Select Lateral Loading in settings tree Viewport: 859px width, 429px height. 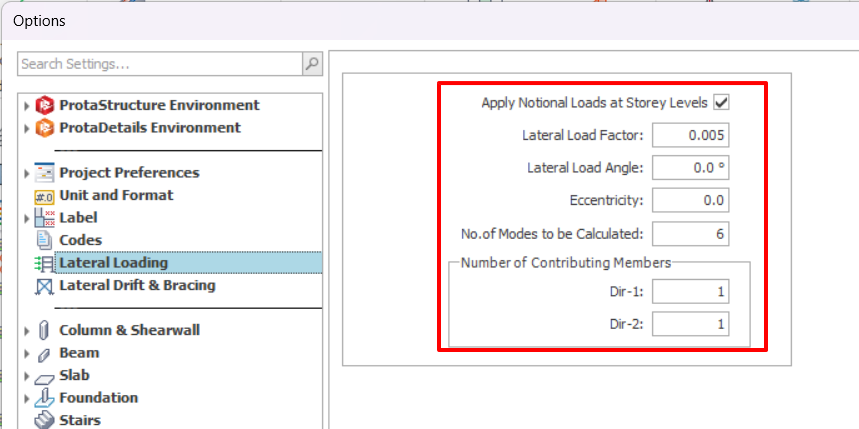pyautogui.click(x=113, y=263)
